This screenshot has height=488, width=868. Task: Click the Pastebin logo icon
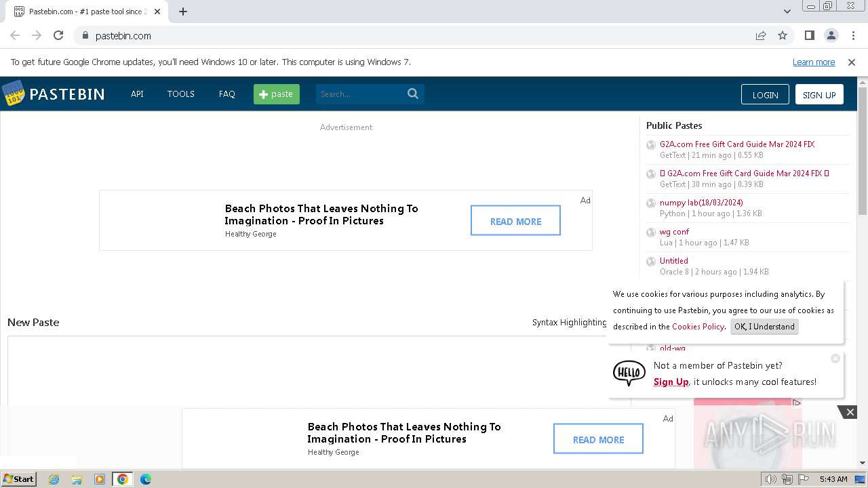(x=13, y=94)
